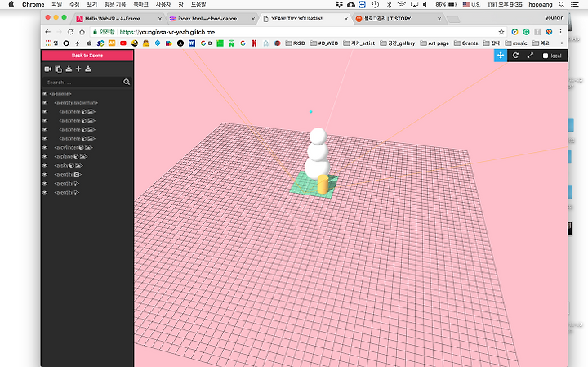Toggle eye icon of camera a-entity row
The width and height of the screenshot is (588, 367).
pyautogui.click(x=45, y=174)
